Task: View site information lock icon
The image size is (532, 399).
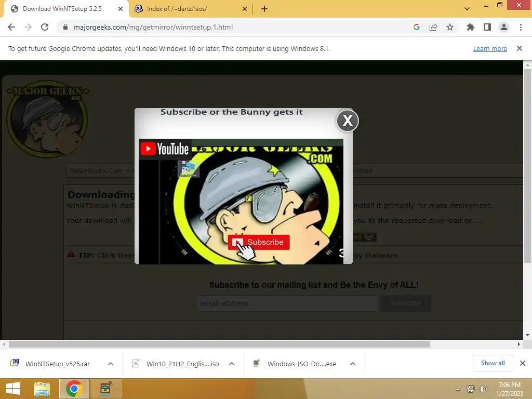Action: pos(65,27)
